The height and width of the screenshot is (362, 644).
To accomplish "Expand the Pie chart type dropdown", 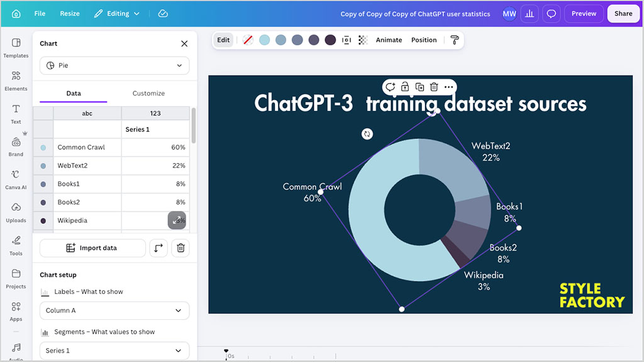I will click(x=114, y=65).
